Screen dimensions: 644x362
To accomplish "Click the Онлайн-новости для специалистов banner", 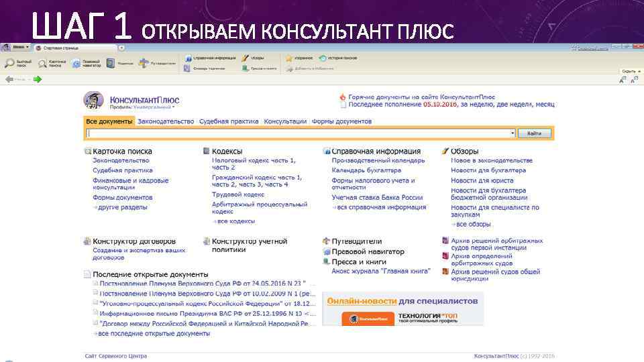I will point(403,309).
